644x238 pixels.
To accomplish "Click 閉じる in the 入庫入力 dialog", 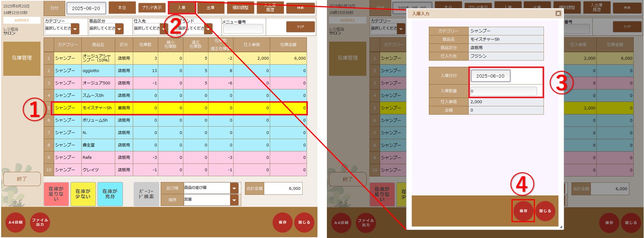I will pyautogui.click(x=545, y=211).
